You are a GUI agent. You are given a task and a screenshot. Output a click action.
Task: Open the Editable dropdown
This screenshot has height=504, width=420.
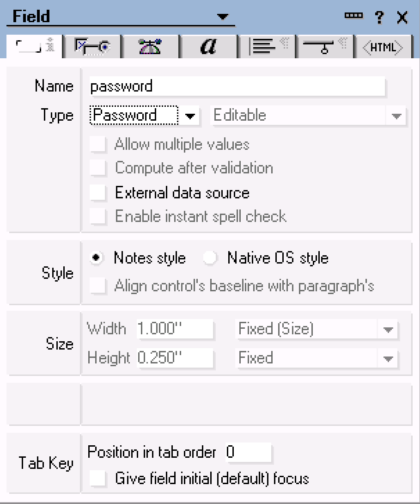coord(396,116)
